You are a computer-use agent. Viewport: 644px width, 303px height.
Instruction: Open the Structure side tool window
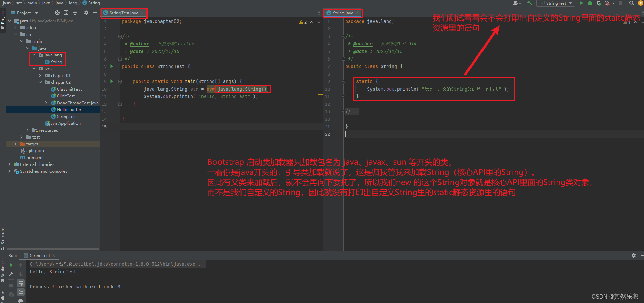3,238
